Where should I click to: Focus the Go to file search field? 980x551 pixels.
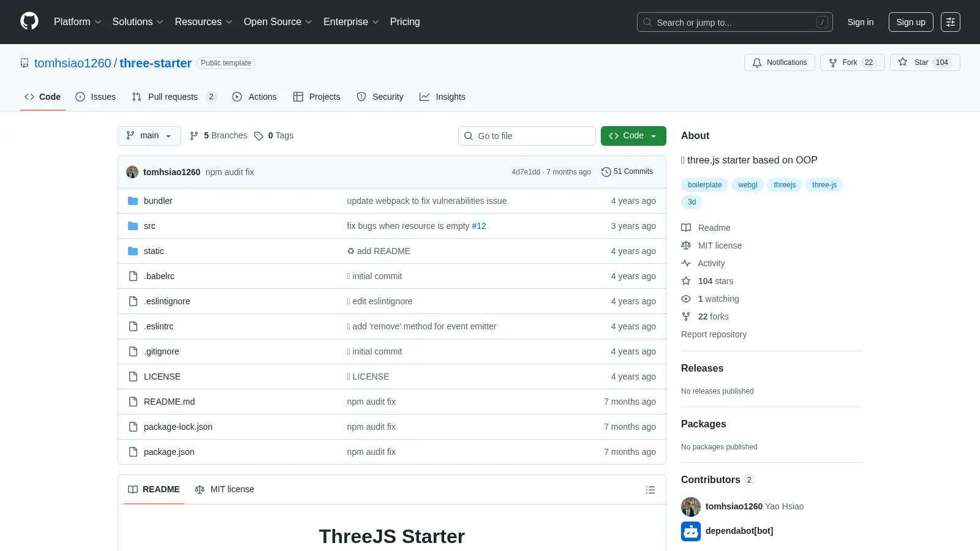pyautogui.click(x=527, y=136)
